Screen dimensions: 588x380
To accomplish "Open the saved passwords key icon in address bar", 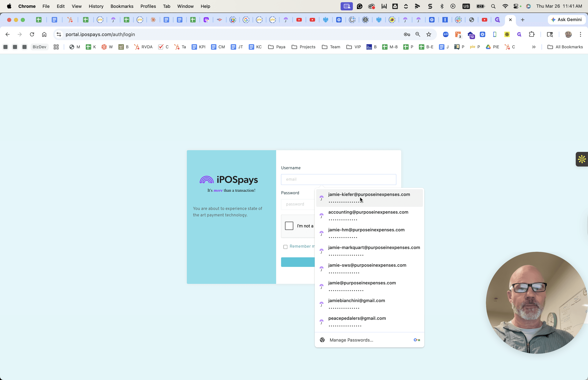I will pyautogui.click(x=407, y=34).
